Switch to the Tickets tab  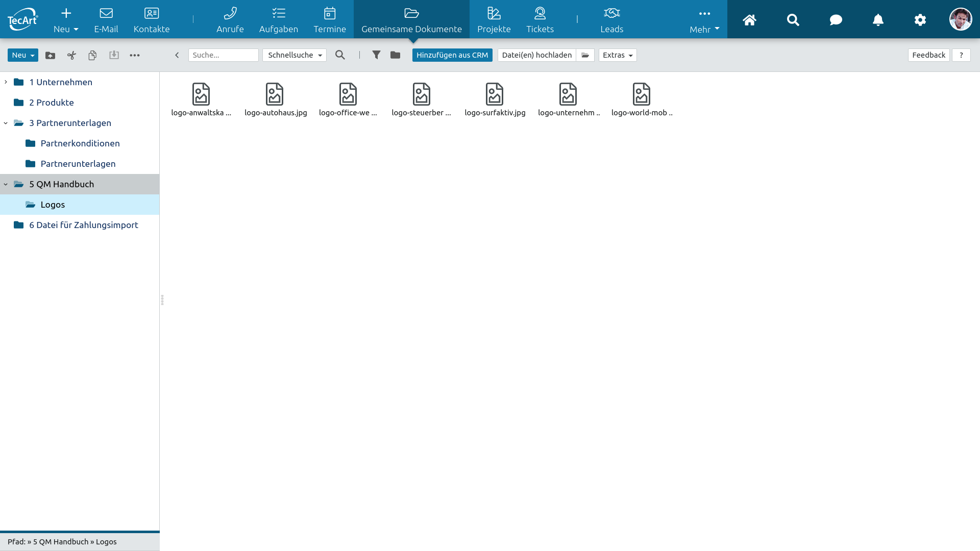pos(540,20)
